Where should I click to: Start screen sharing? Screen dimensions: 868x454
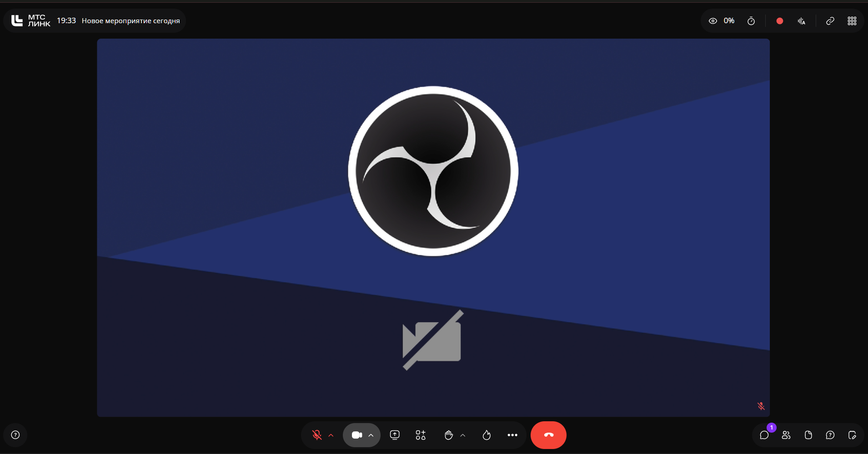(395, 435)
